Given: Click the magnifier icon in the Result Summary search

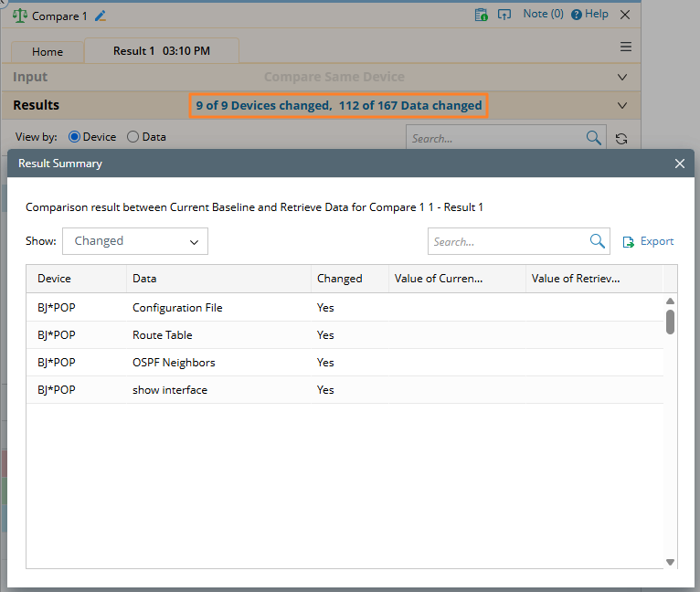Looking at the screenshot, I should pos(598,241).
